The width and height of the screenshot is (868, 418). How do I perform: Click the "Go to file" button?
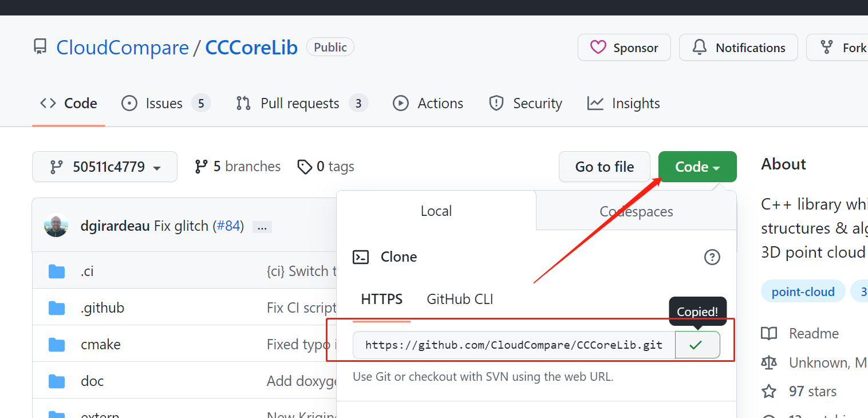tap(604, 166)
